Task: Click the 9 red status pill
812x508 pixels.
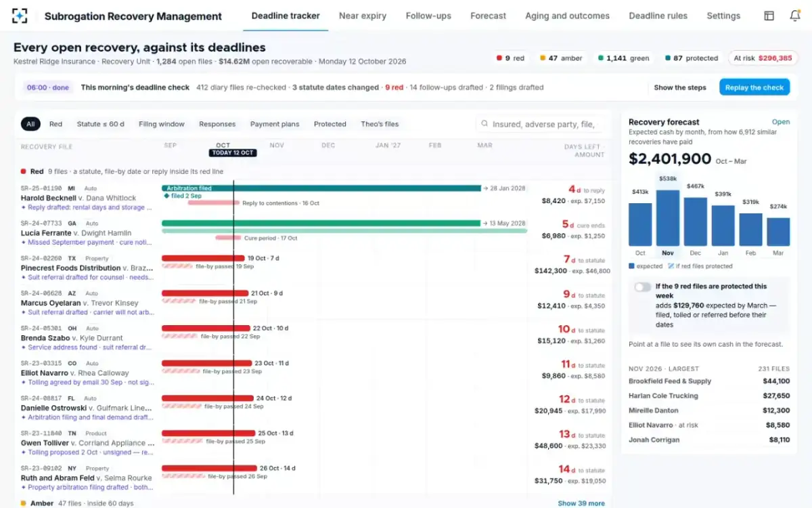Action: (x=510, y=58)
